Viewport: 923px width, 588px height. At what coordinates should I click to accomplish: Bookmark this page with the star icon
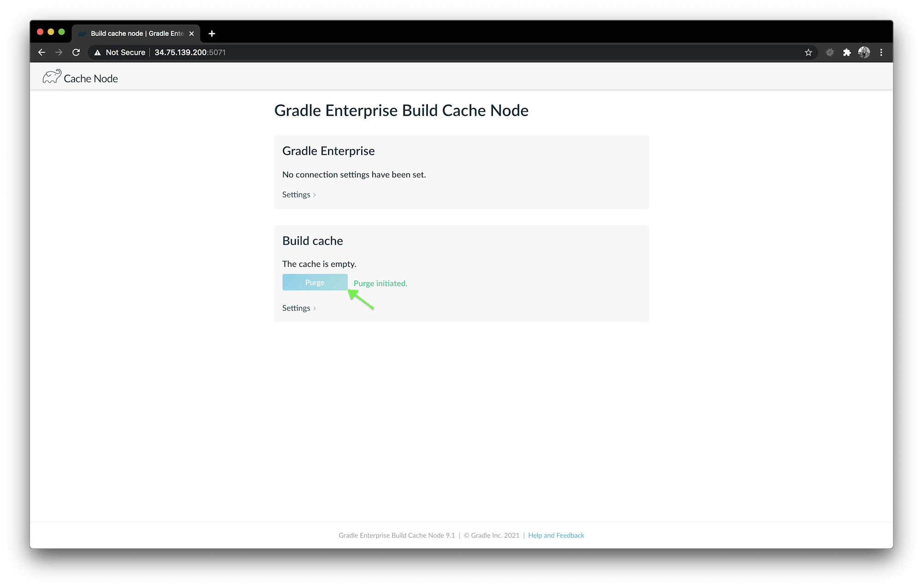(808, 52)
